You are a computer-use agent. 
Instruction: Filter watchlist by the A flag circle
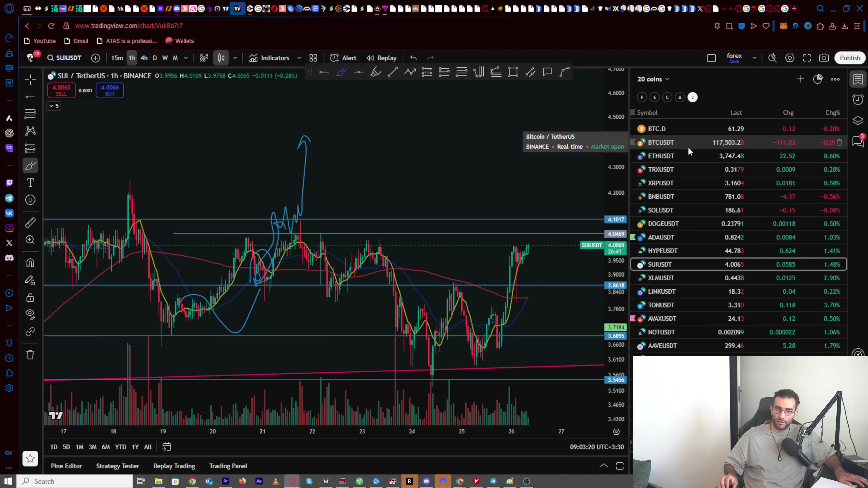point(680,97)
